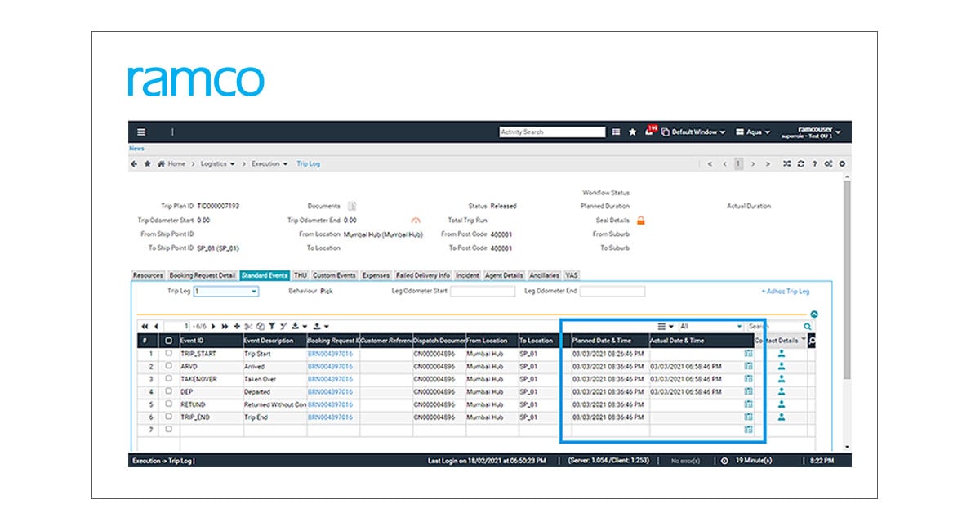Screen dimensions: 980x513
Task: Go to next page arrow in top pager
Action: pyautogui.click(x=753, y=163)
